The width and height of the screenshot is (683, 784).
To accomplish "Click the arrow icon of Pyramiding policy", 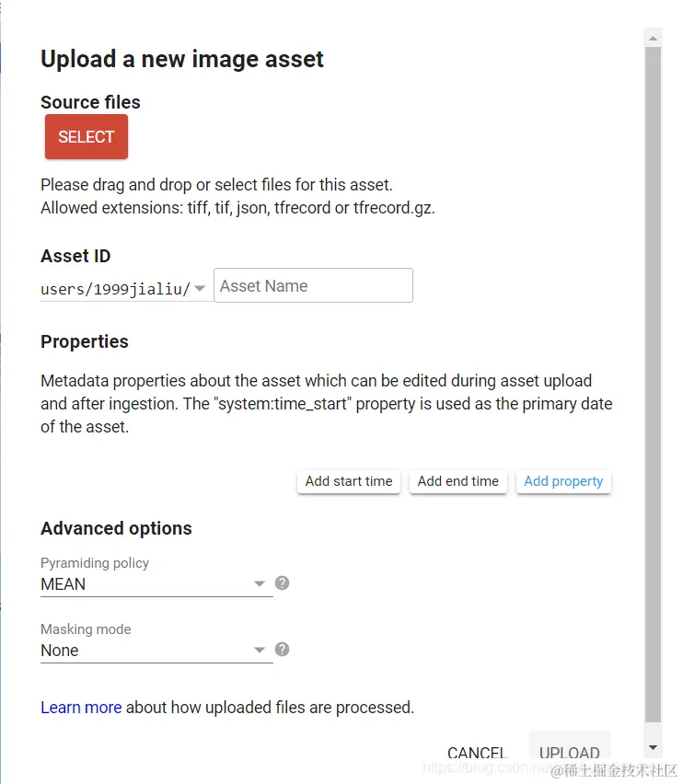I will [x=259, y=583].
